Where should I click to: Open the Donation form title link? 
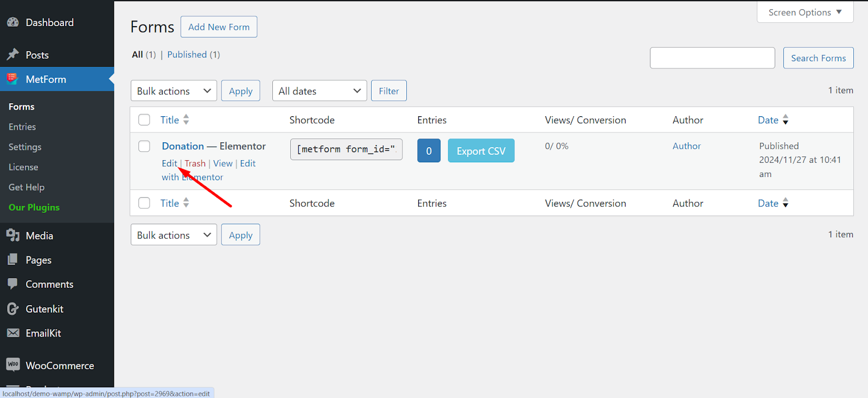click(x=183, y=146)
